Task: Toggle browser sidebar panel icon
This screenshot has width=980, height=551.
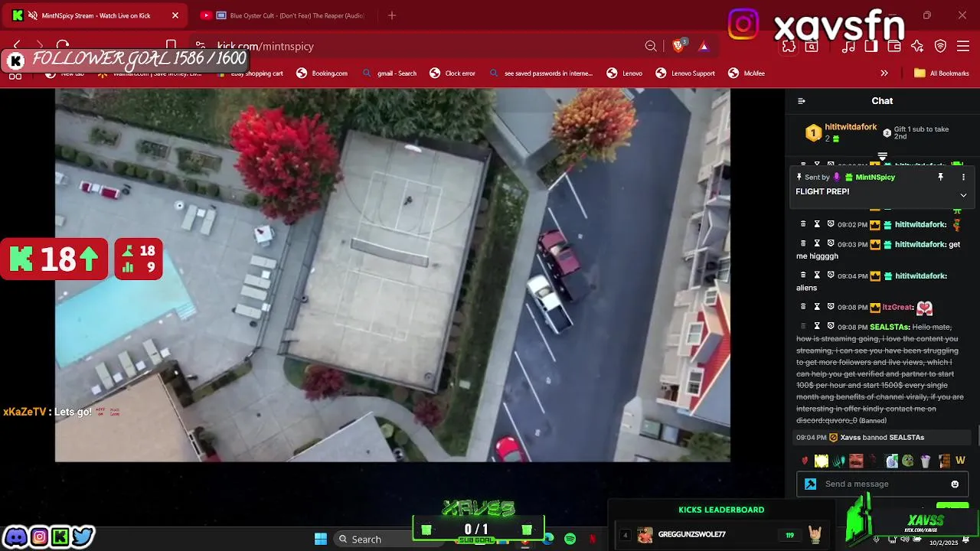Action: coord(871,46)
